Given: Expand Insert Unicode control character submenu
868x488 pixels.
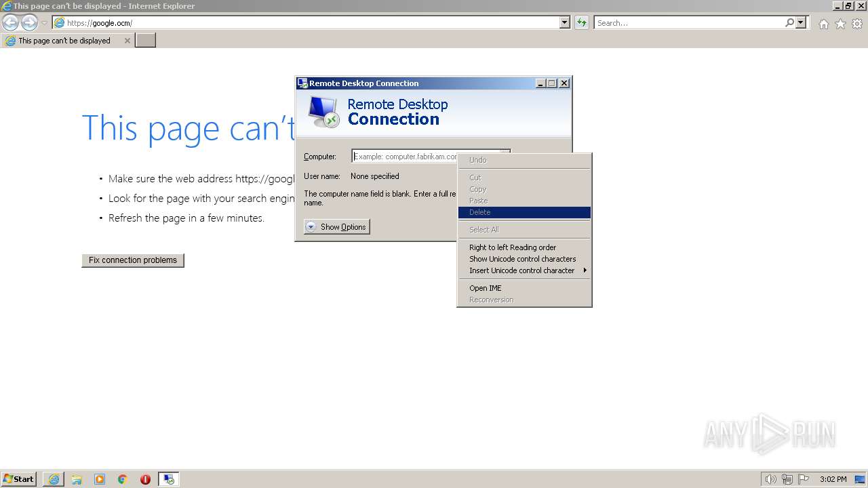Looking at the screenshot, I should 524,270.
